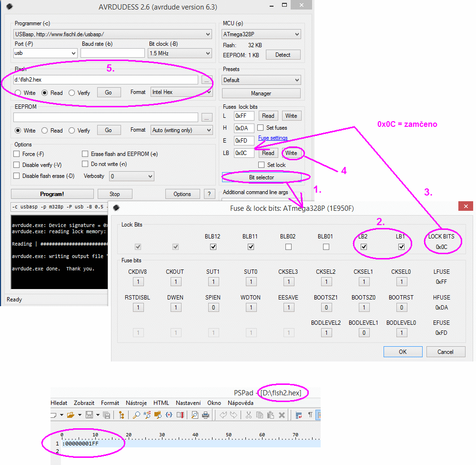Click the printer icon in PSPad toolbar

pos(206,415)
